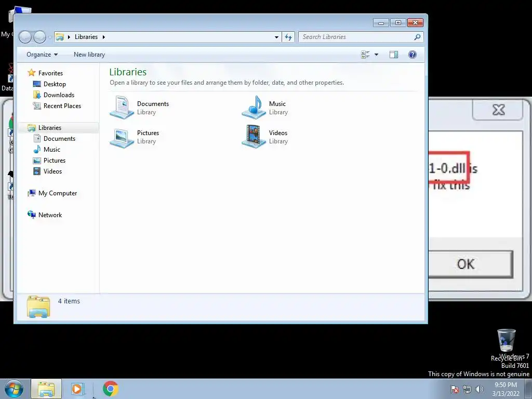
Task: Go back with the Back arrow button
Action: [25, 37]
